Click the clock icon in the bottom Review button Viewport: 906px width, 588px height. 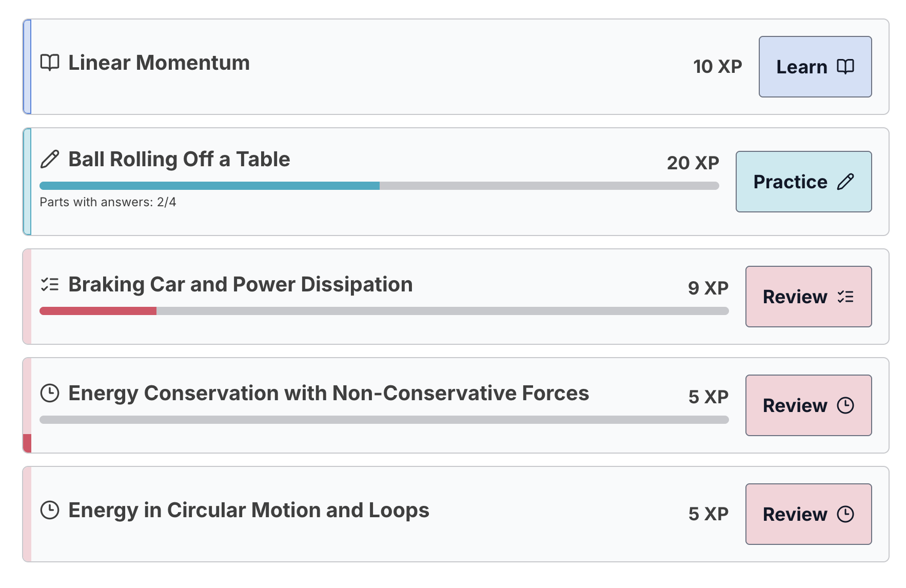click(846, 514)
